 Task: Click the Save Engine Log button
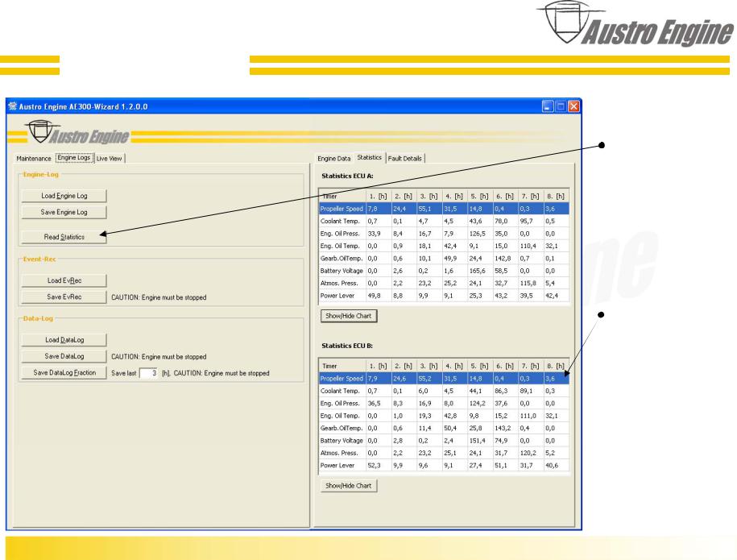tap(64, 212)
